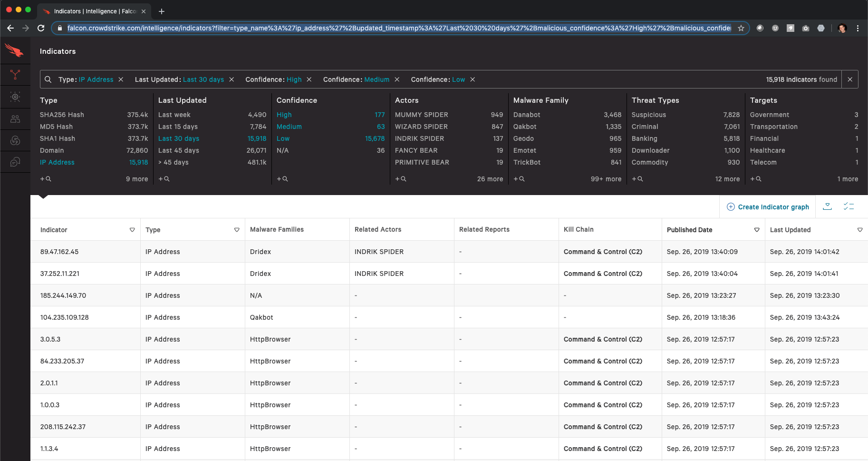The image size is (868, 461).
Task: Open the Published Date column dropdown
Action: (x=757, y=230)
